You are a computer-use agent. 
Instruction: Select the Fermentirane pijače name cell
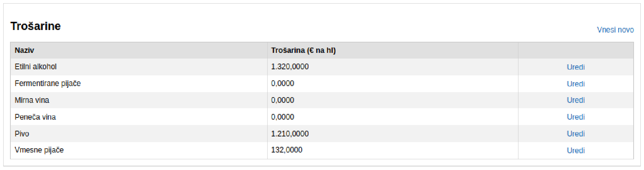pos(48,84)
